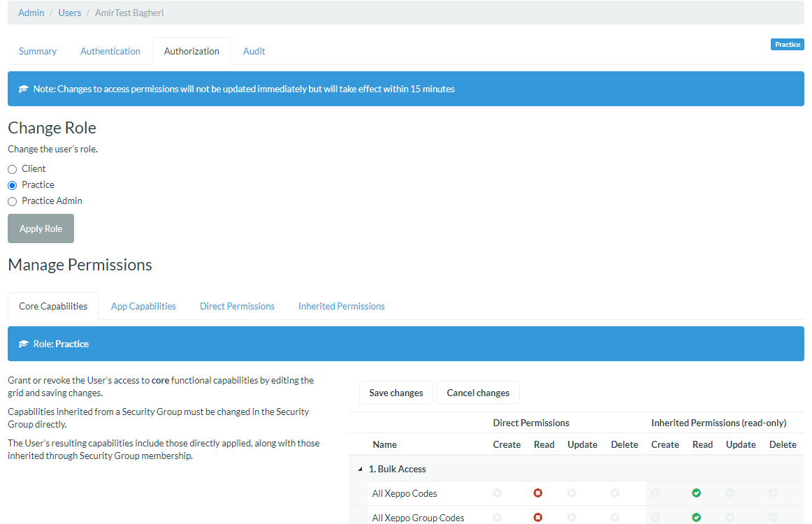Select the Client role radio button
This screenshot has height=524, width=812.
tap(13, 169)
